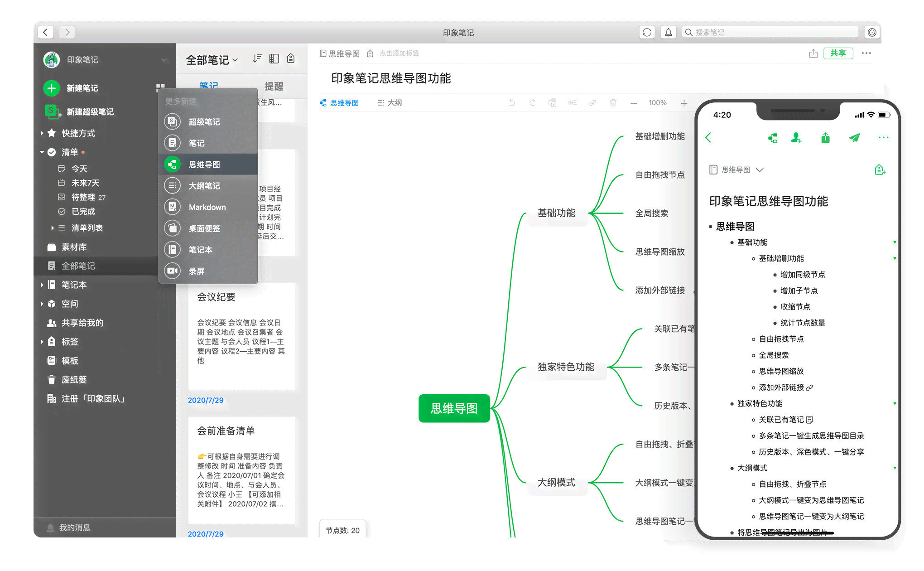Switch to 大纲 view mode
924x571 pixels.
390,103
